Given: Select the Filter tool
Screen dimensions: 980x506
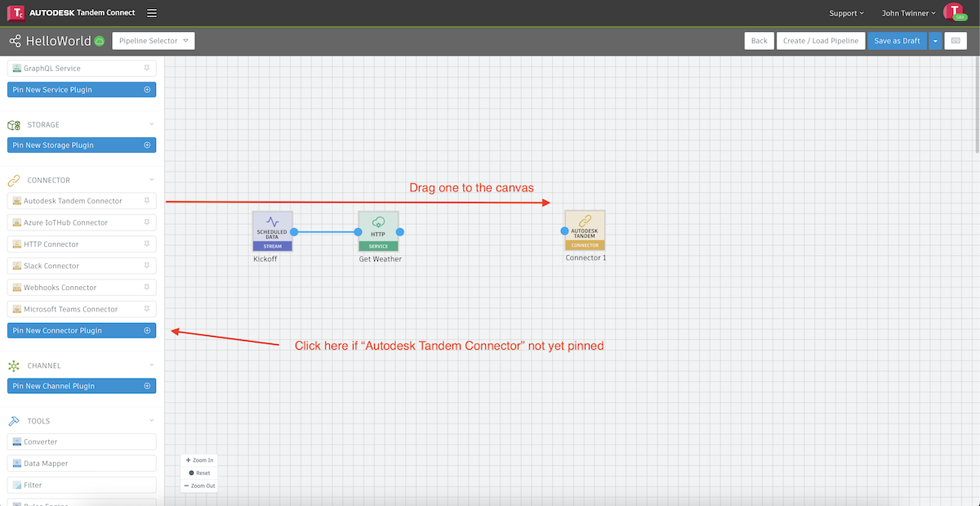Looking at the screenshot, I should tap(82, 485).
